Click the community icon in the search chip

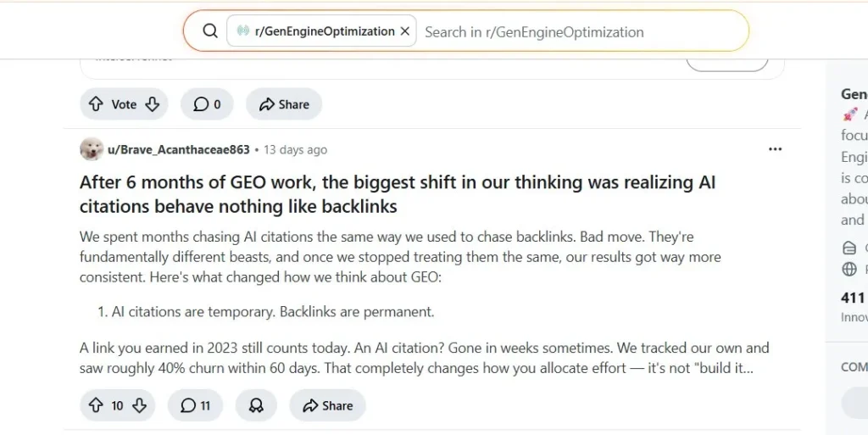[243, 31]
